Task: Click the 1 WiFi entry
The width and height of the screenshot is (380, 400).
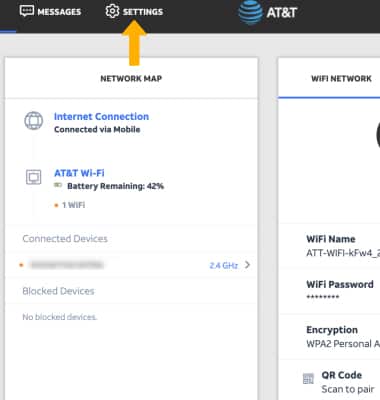Action: 73,205
